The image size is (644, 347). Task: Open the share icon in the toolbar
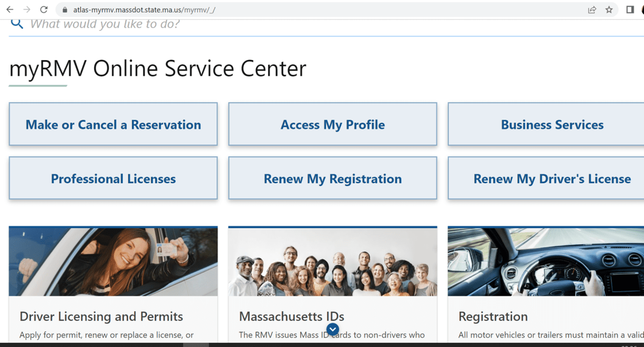pos(592,9)
